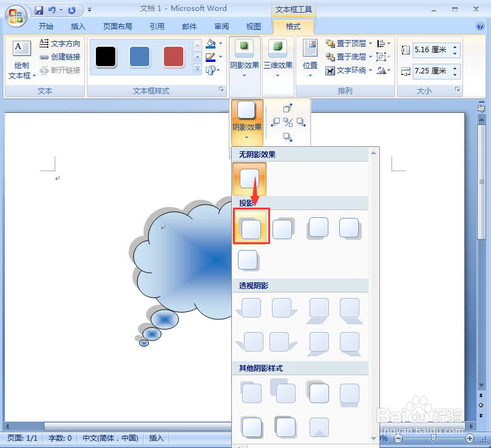Click zoom out minus button
The width and height of the screenshot is (491, 448).
398,438
